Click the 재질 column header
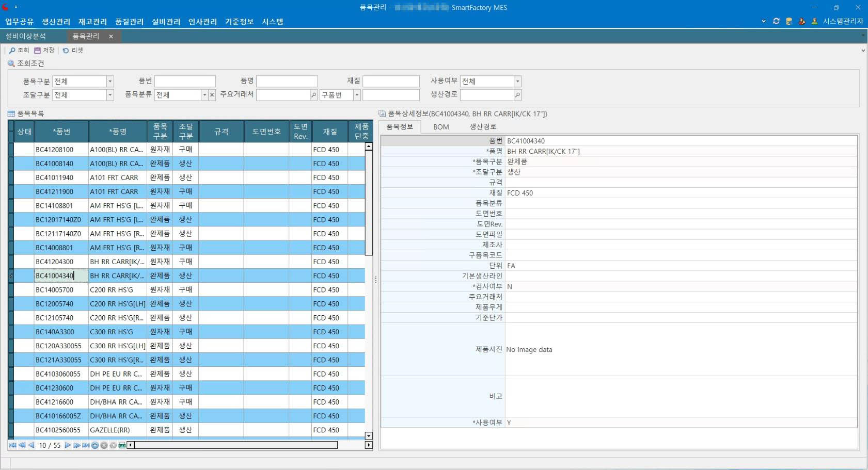The image size is (868, 470). (330, 132)
